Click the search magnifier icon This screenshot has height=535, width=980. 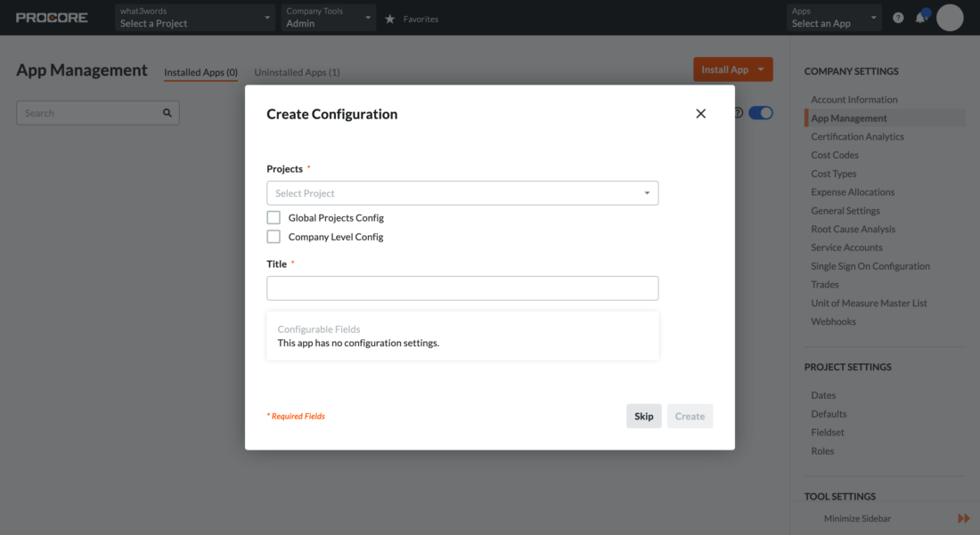pos(167,113)
